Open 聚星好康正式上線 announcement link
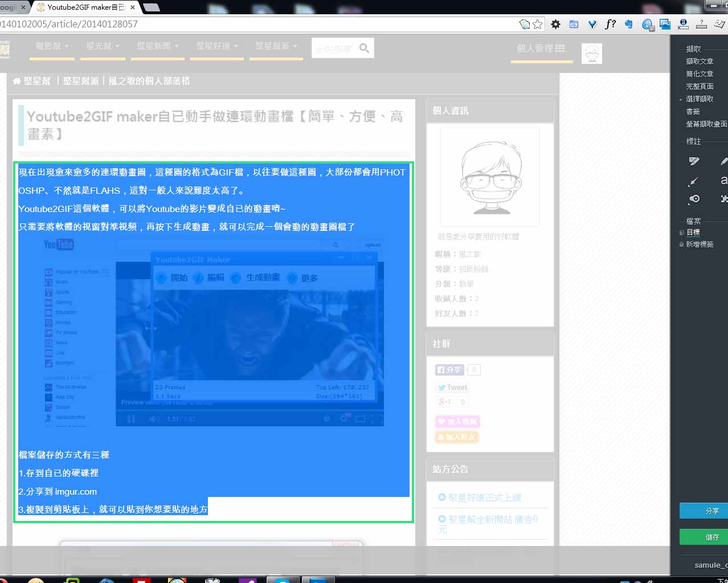This screenshot has width=728, height=583. point(485,498)
